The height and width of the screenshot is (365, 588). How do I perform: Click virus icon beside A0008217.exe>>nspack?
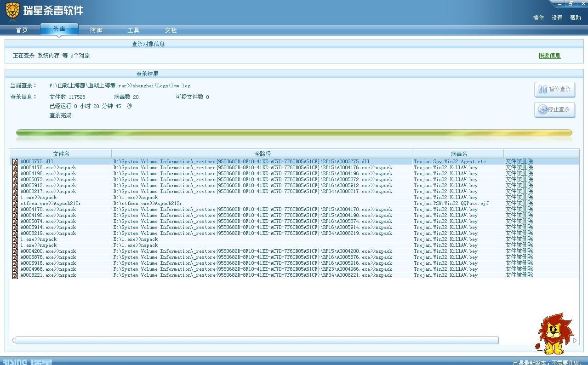tap(15, 192)
